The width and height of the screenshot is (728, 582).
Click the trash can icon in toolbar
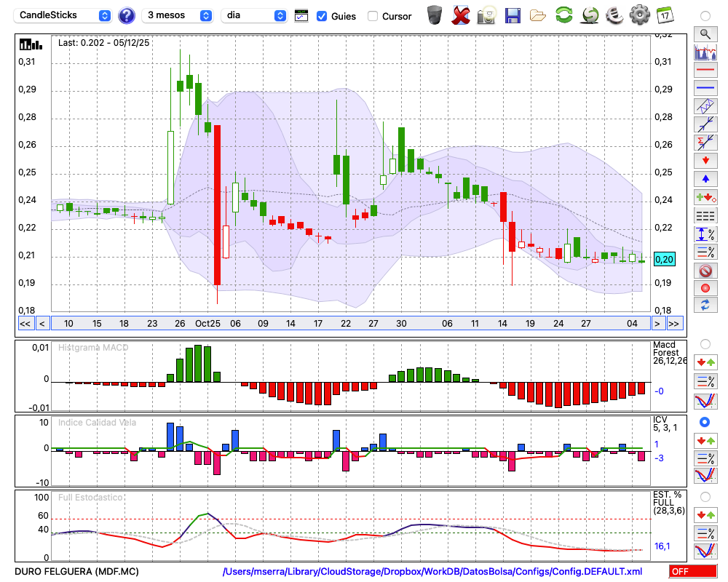click(435, 15)
